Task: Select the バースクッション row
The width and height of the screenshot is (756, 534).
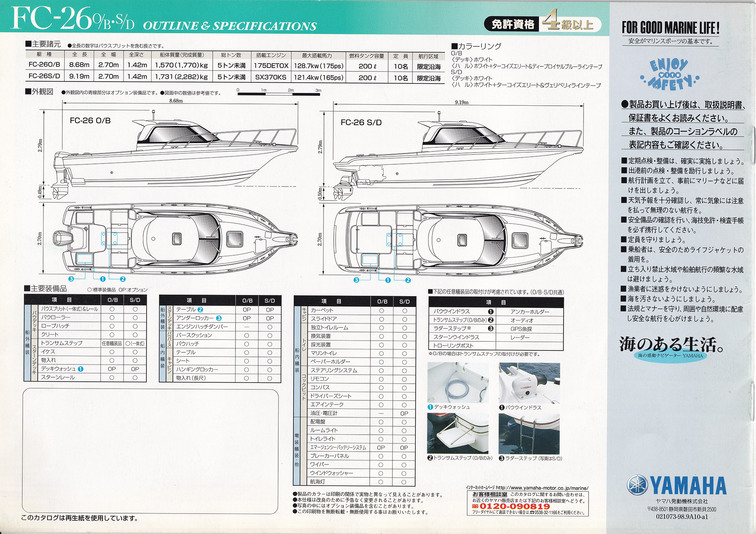Action: pyautogui.click(x=227, y=335)
